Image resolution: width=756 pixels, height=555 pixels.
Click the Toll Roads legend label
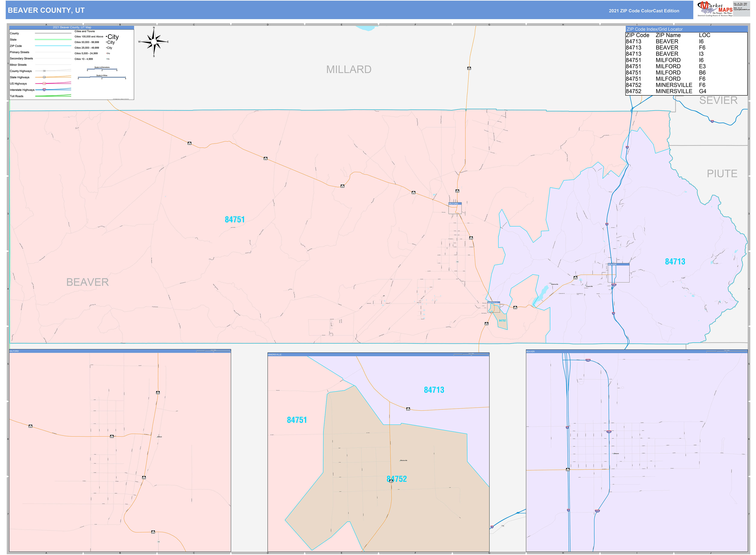(16, 96)
